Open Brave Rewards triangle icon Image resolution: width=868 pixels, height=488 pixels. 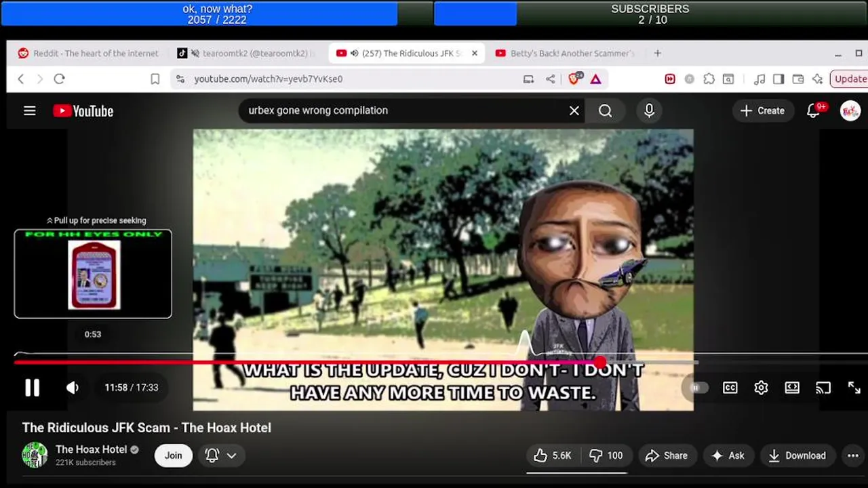point(595,79)
